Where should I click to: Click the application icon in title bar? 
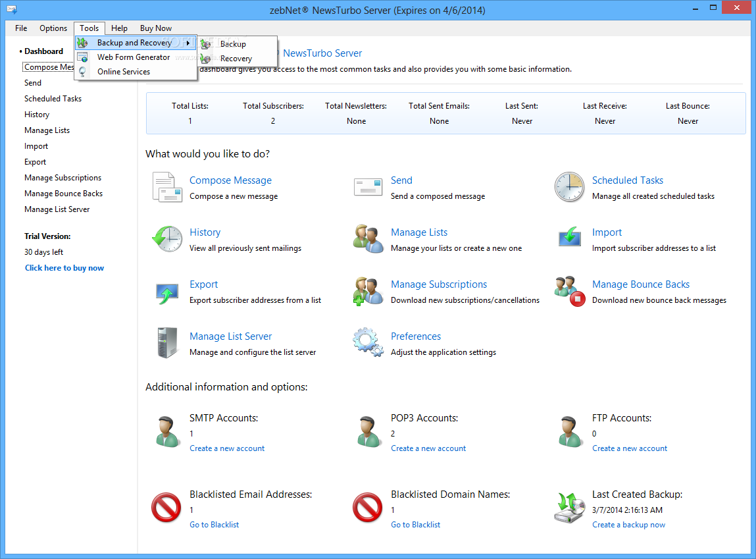click(x=12, y=10)
